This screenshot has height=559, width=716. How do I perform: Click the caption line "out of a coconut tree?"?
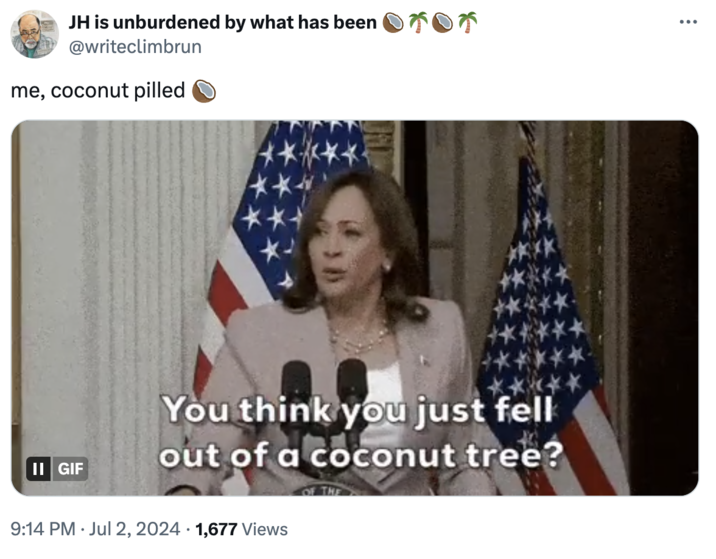tap(359, 453)
